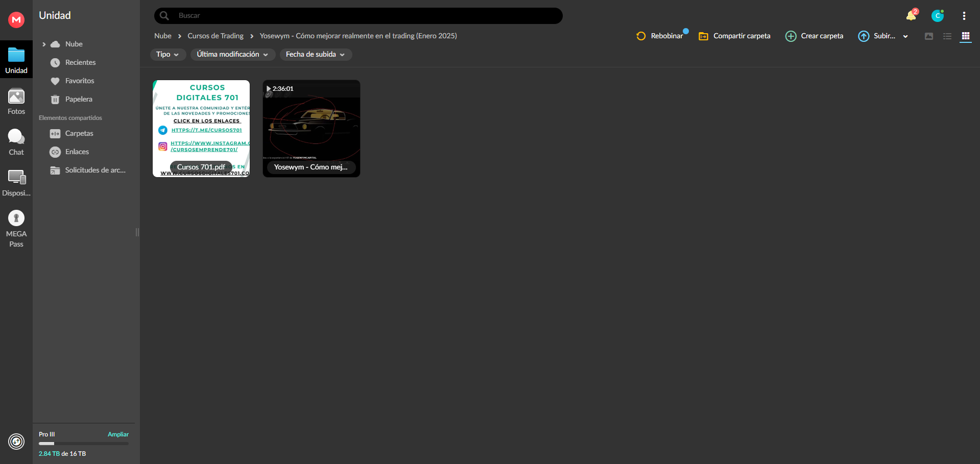980x464 pixels.
Task: Click the Buscar search field
Action: tap(358, 16)
